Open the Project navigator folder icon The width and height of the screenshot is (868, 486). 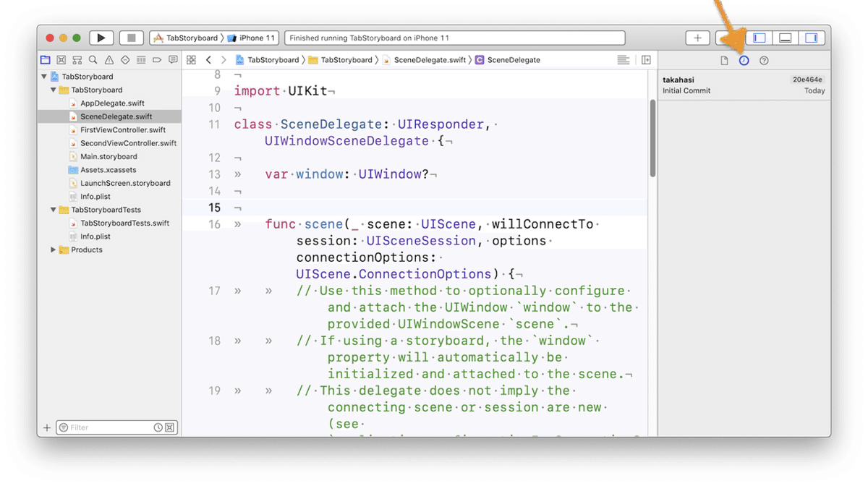tap(46, 60)
